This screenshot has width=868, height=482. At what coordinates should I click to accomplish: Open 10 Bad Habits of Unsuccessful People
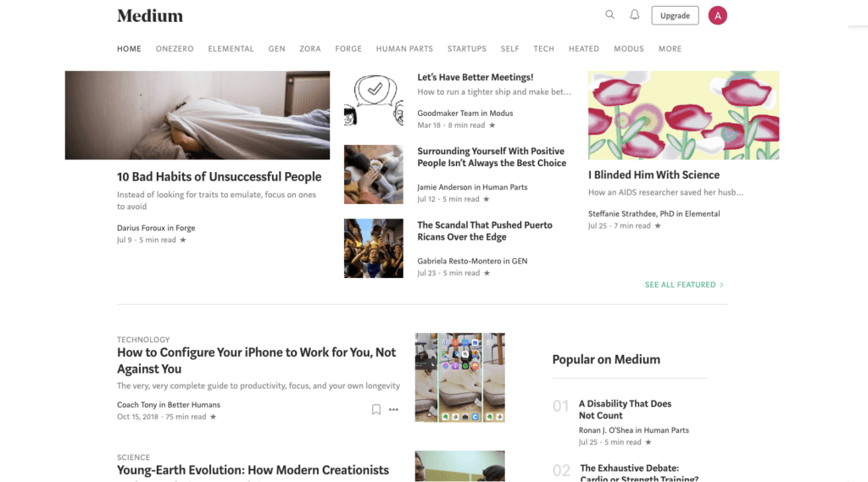219,176
